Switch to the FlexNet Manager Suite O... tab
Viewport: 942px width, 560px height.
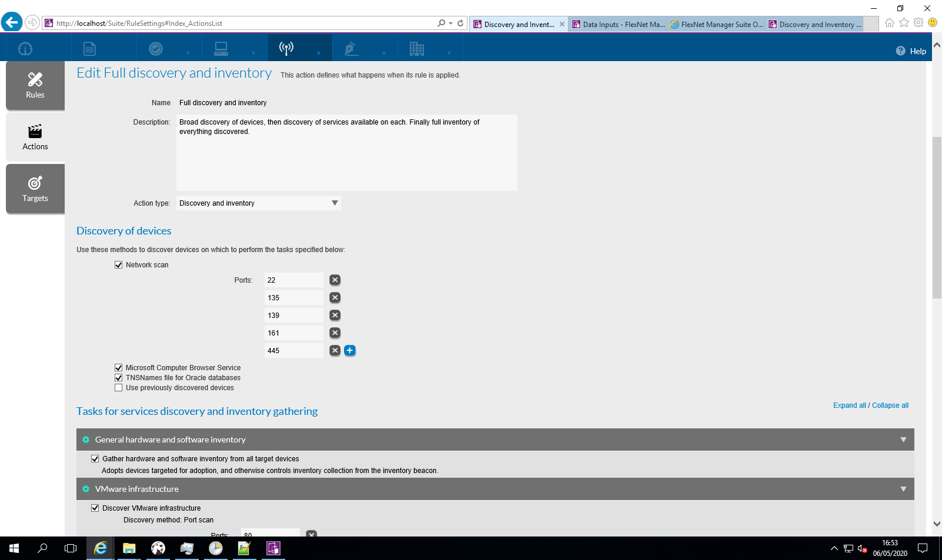point(716,24)
